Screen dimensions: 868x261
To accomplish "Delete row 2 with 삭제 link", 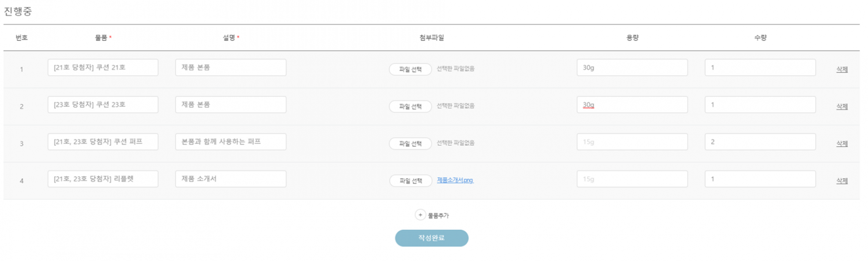I will coord(842,106).
